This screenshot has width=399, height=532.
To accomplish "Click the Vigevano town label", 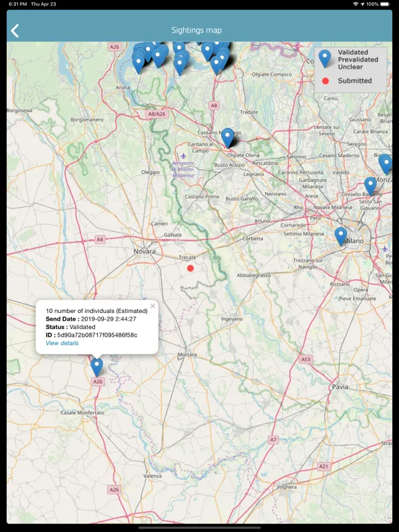I will 232,319.
